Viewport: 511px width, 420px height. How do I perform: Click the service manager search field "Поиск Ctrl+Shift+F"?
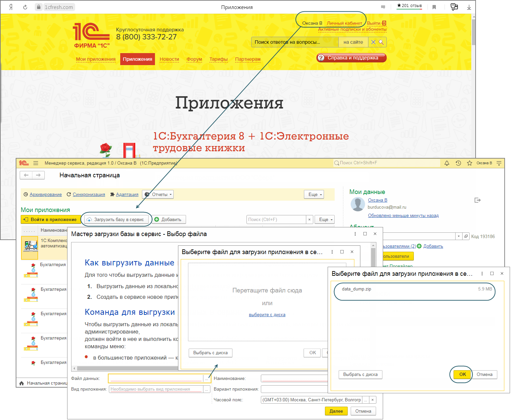[x=386, y=163]
